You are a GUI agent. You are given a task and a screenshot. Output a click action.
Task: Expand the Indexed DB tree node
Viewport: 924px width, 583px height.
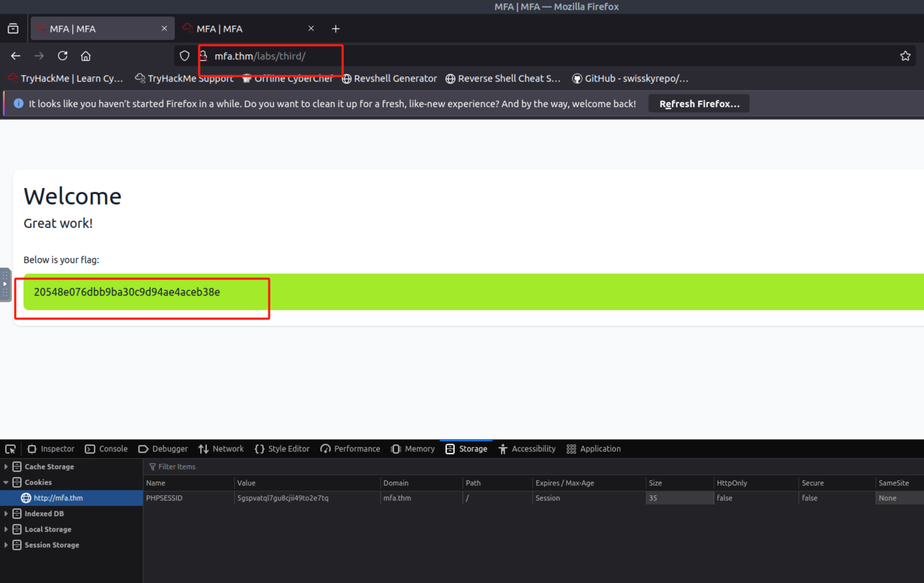coord(6,513)
